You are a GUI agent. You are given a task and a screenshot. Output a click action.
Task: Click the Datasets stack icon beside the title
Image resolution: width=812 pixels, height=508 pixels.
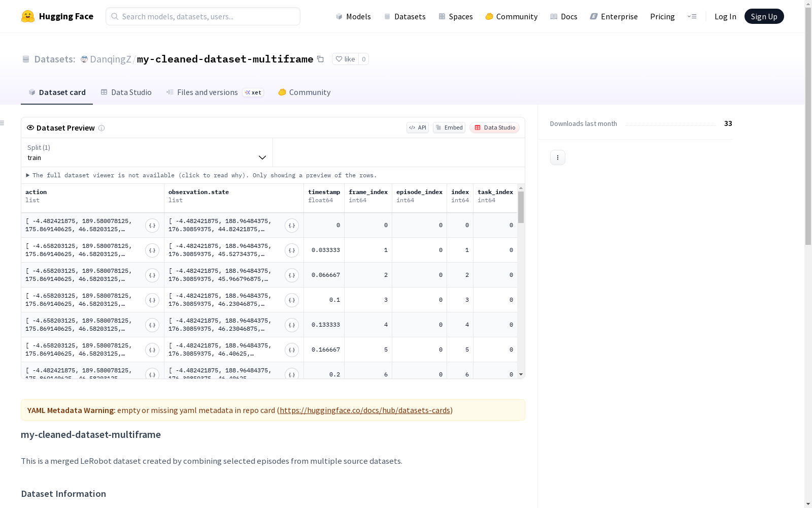pos(26,59)
